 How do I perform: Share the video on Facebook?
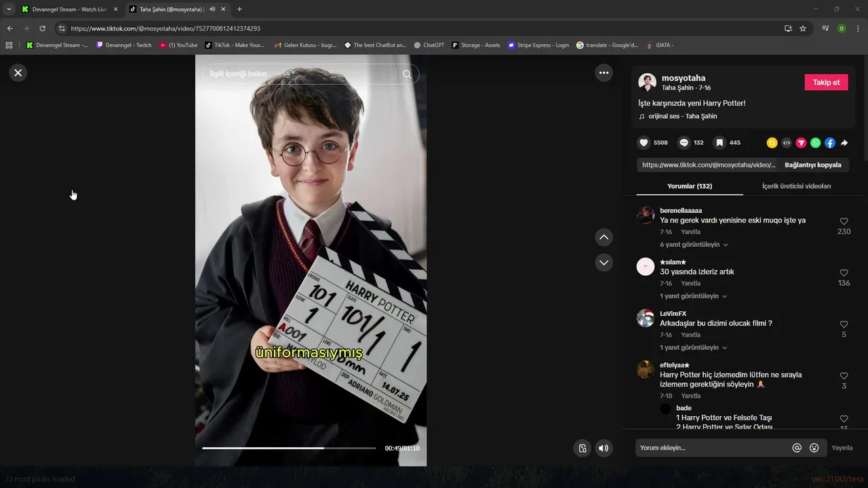[830, 143]
